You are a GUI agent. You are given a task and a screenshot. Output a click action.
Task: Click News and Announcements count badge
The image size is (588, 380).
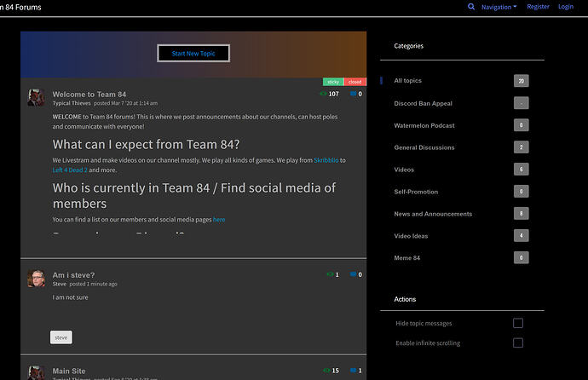click(x=522, y=214)
